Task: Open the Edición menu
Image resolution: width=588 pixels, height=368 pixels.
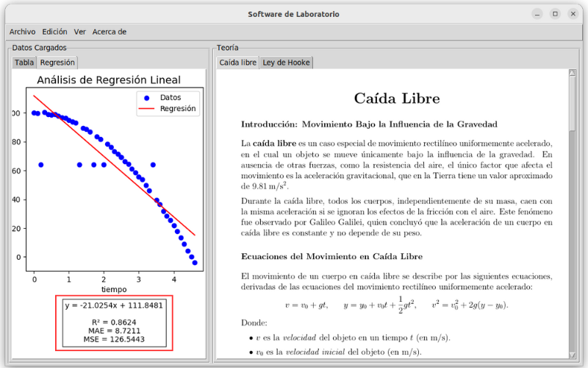Action: click(x=54, y=32)
